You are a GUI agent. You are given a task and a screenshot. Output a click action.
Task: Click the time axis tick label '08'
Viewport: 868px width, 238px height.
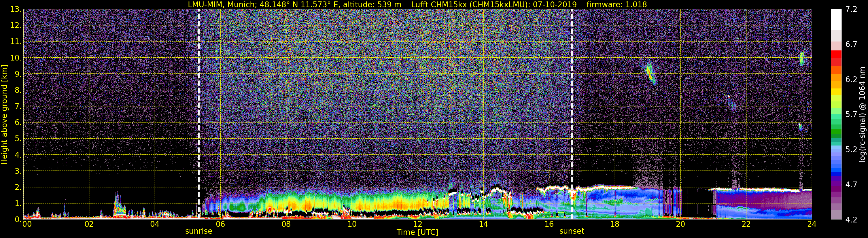(286, 224)
